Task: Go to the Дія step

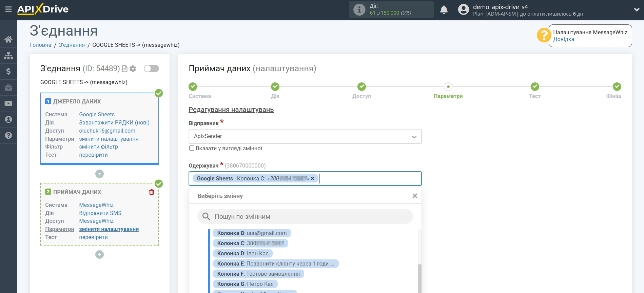Action: [x=275, y=87]
